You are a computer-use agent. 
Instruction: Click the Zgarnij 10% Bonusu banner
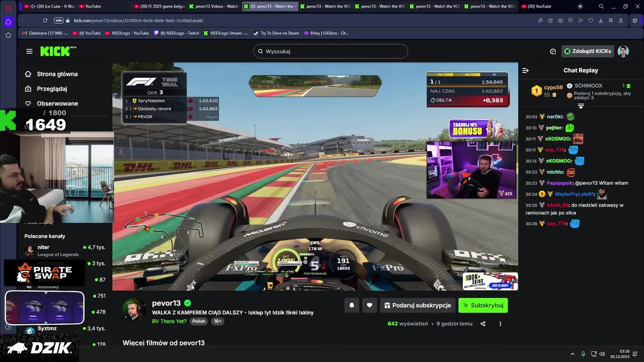pyautogui.click(x=476, y=129)
